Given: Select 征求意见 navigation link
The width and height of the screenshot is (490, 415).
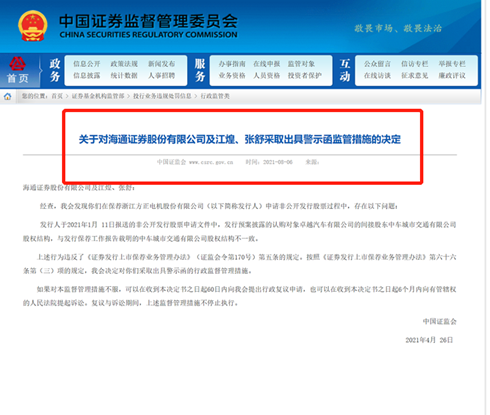Looking at the screenshot, I should [415, 76].
